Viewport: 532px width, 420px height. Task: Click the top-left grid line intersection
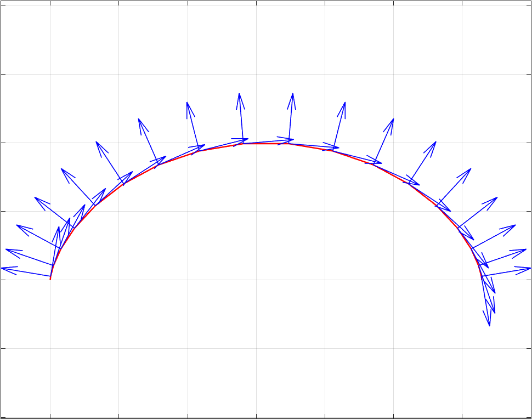coord(50,74)
